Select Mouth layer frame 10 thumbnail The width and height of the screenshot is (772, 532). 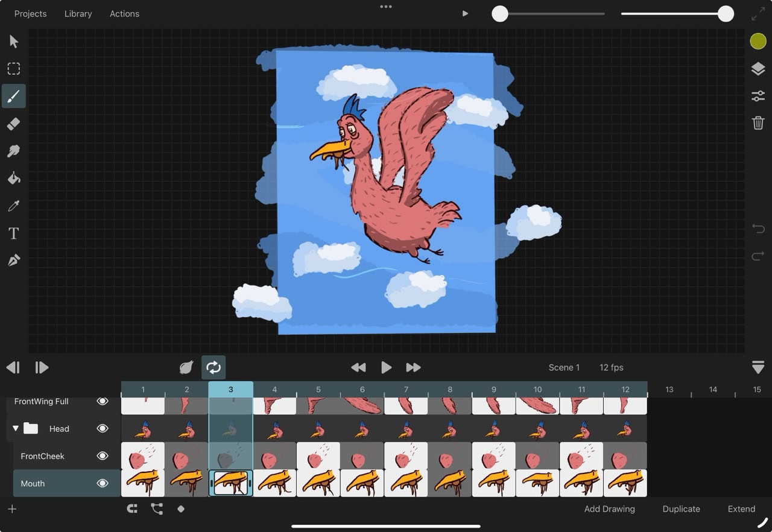(x=538, y=483)
